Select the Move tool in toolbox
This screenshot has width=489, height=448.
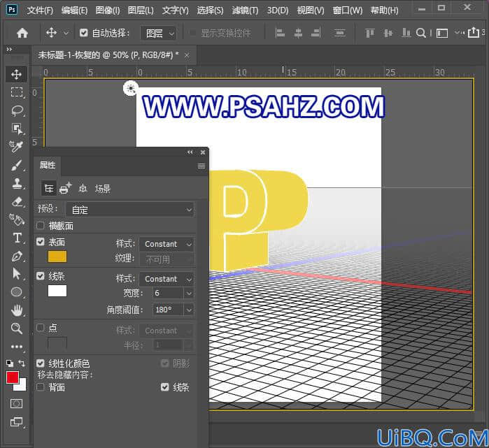[16, 74]
